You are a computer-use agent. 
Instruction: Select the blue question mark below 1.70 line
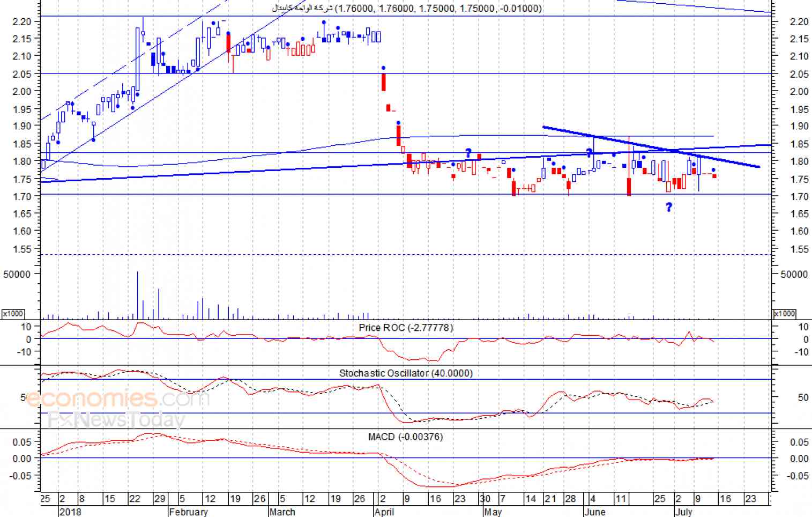coord(669,207)
